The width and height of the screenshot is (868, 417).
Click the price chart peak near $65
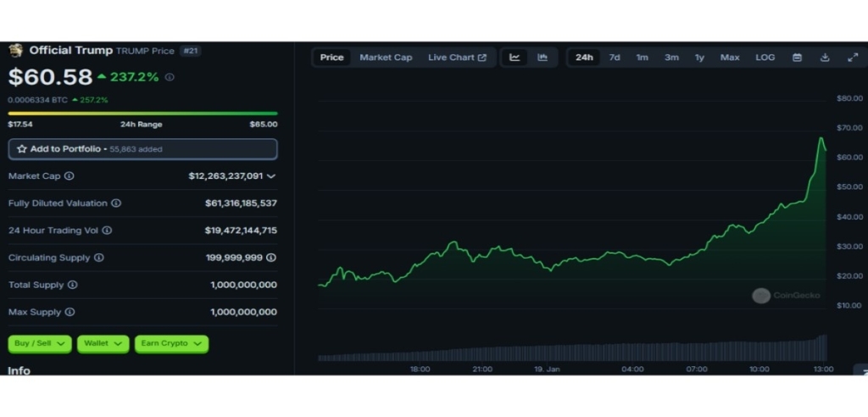tap(821, 138)
